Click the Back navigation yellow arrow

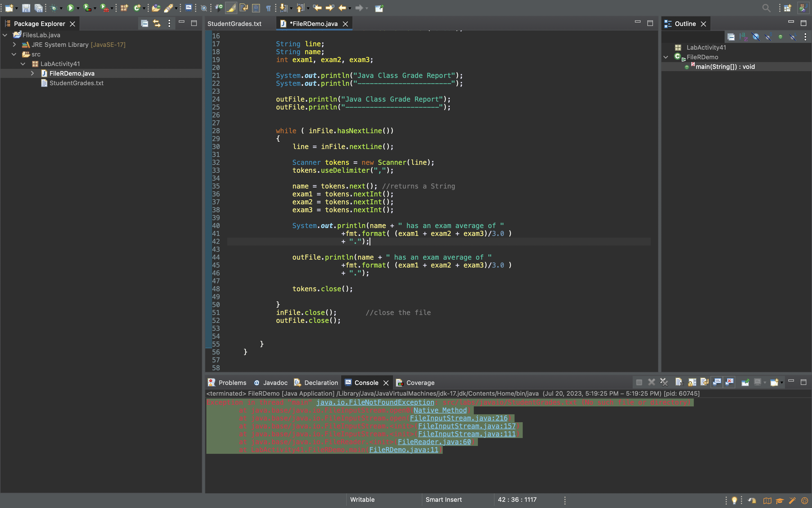pos(342,8)
